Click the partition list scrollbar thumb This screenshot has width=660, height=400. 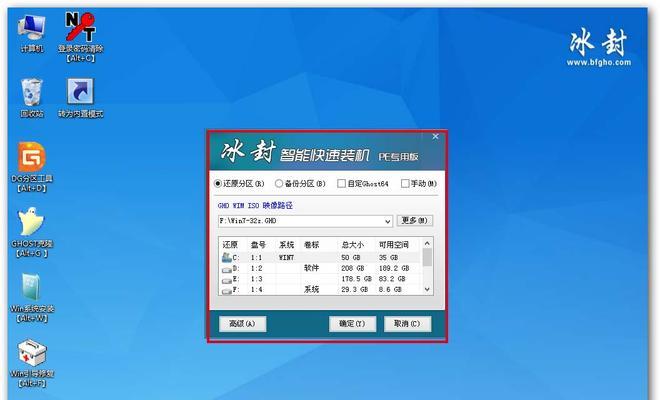point(427,257)
